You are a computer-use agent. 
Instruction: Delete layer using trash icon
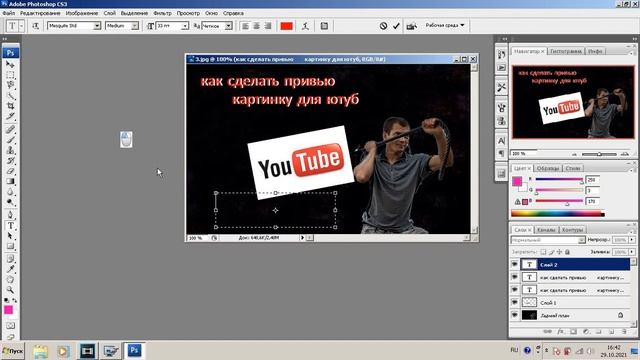624,331
